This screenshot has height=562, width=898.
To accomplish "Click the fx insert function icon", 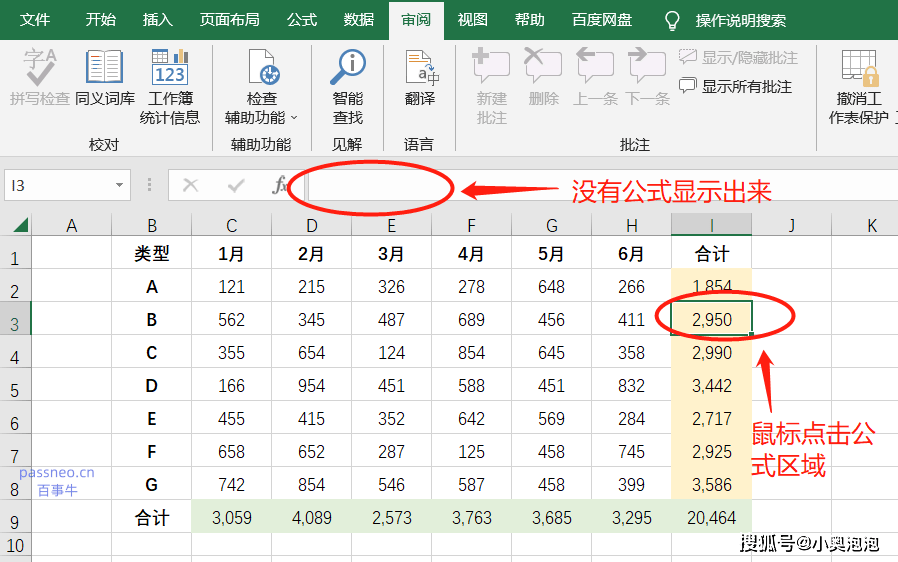I will pyautogui.click(x=279, y=185).
